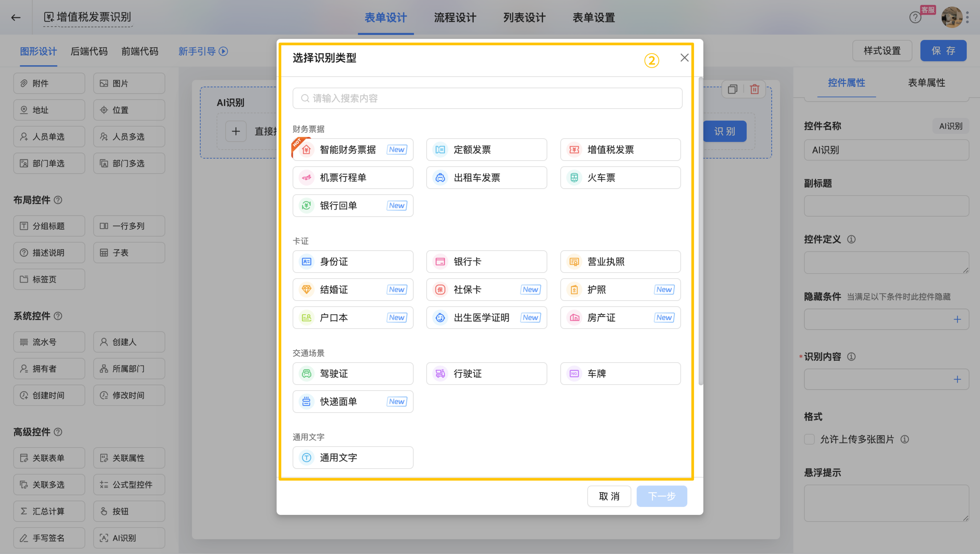Click the duplicate control copy icon
Image resolution: width=980 pixels, height=554 pixels.
click(x=732, y=89)
